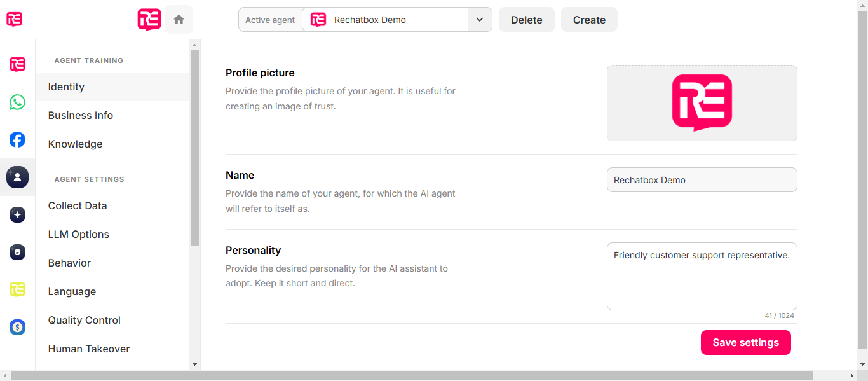Screen dimensions: 868x381
Task: Delete the active agent
Action: pyautogui.click(x=527, y=20)
